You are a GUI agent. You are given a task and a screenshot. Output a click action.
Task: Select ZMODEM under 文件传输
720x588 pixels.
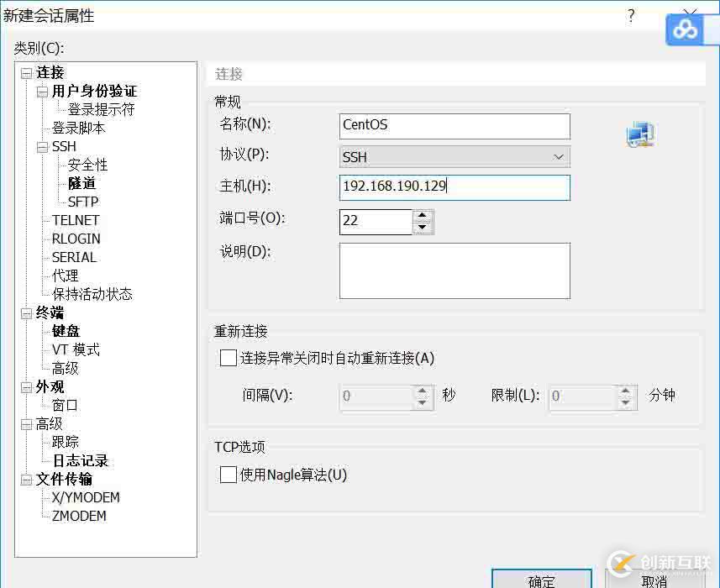coord(79,516)
